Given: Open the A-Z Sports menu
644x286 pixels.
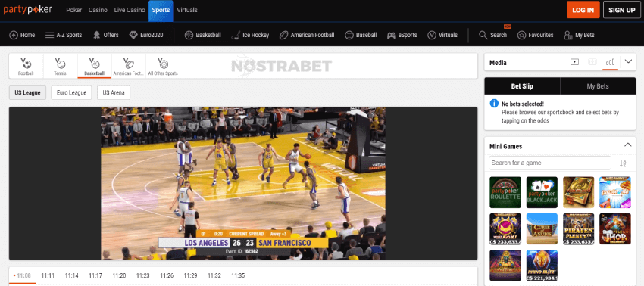Looking at the screenshot, I should pos(64,36).
